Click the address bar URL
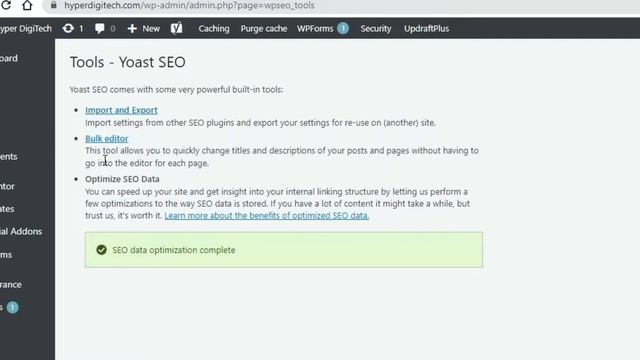Viewport: 640px width, 360px height. 189,5
